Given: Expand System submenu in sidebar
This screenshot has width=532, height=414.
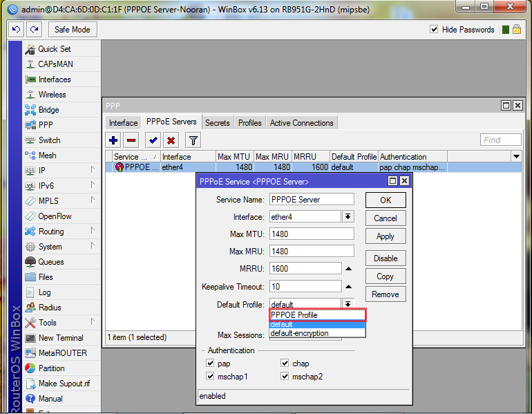Looking at the screenshot, I should tap(93, 245).
